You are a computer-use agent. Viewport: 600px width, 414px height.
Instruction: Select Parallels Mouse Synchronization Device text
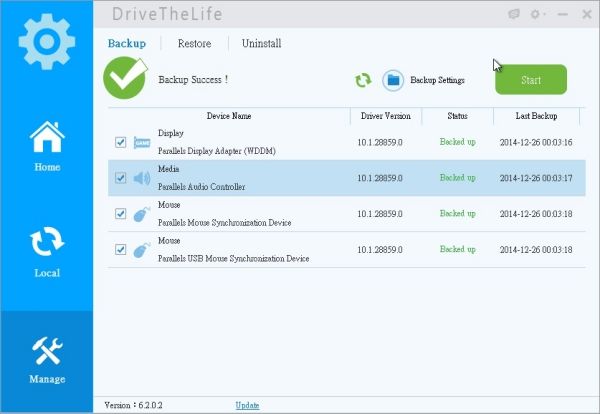tap(225, 223)
